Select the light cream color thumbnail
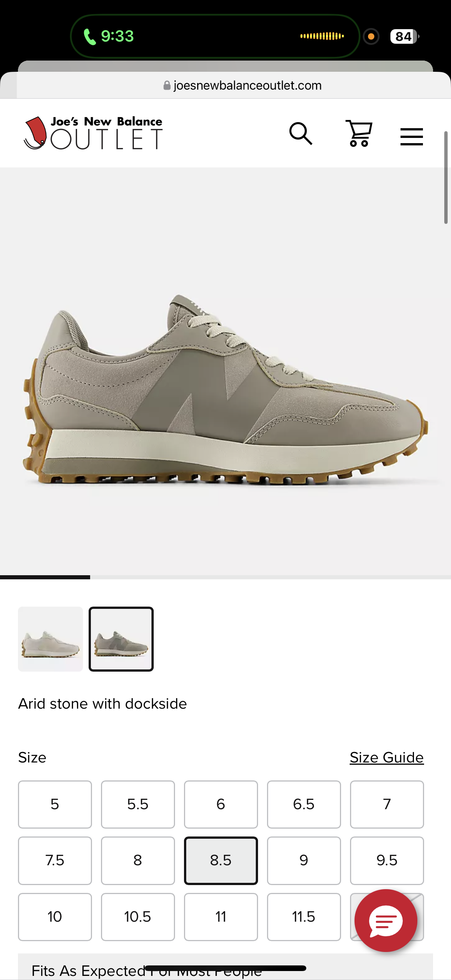This screenshot has height=980, width=451. pos(50,639)
